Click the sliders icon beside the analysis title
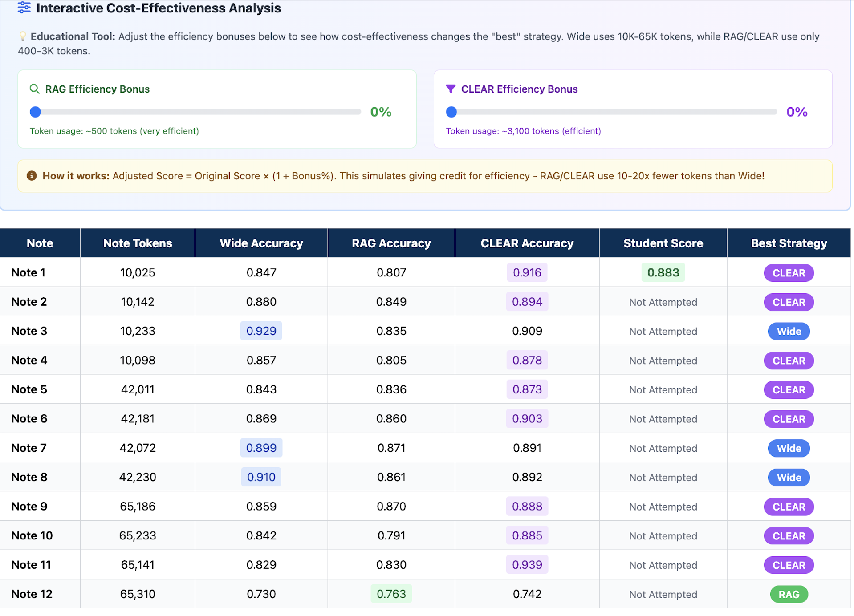 pos(24,8)
